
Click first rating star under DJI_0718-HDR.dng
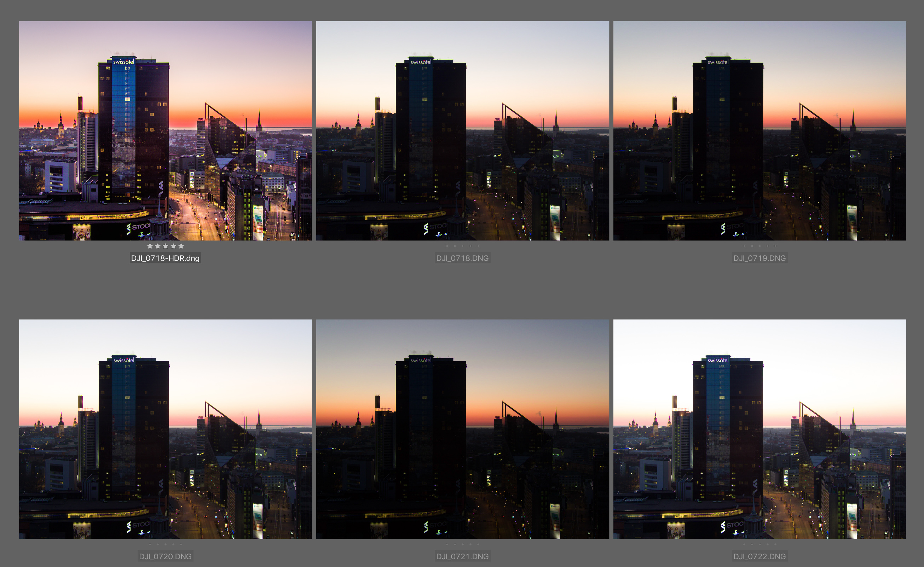[x=150, y=246]
